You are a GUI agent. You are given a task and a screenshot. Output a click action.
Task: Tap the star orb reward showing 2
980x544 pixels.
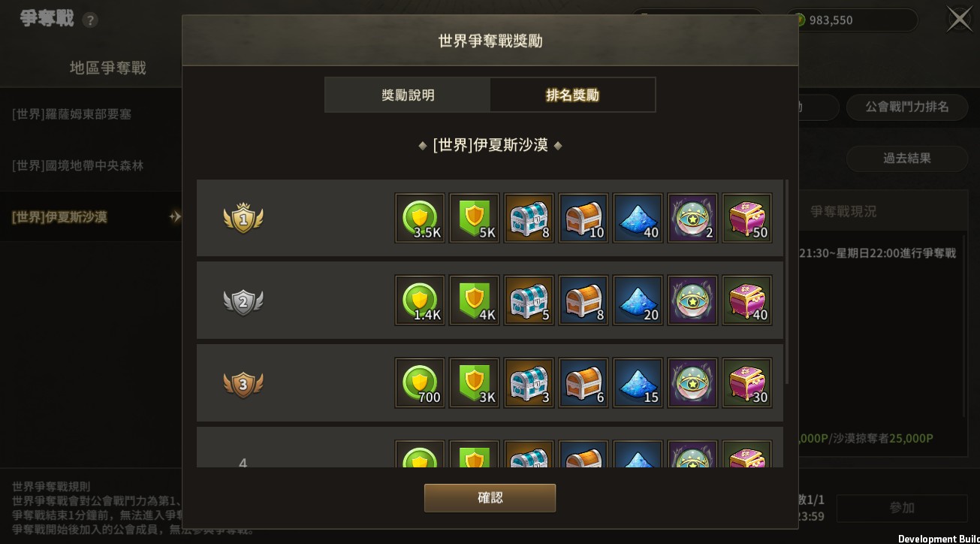point(692,218)
